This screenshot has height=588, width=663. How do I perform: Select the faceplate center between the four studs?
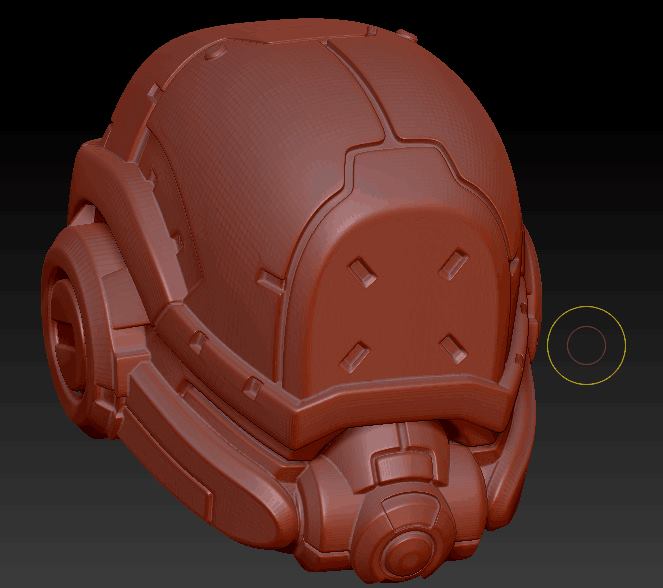[x=405, y=308]
